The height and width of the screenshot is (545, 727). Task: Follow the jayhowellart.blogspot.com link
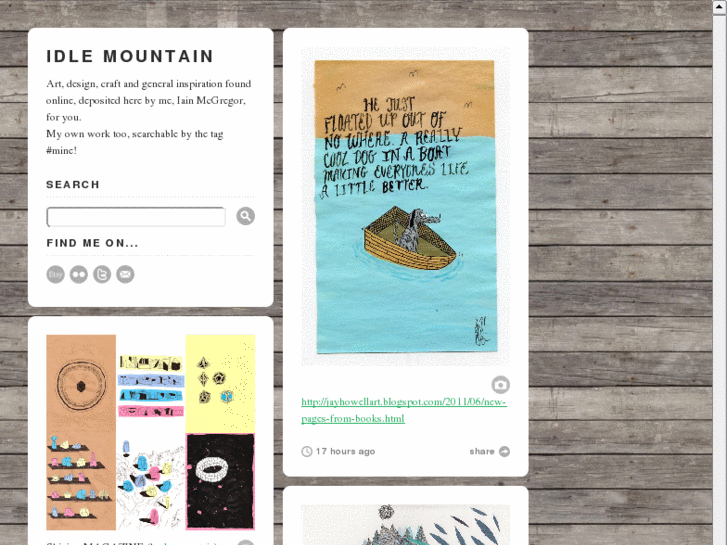(404, 410)
